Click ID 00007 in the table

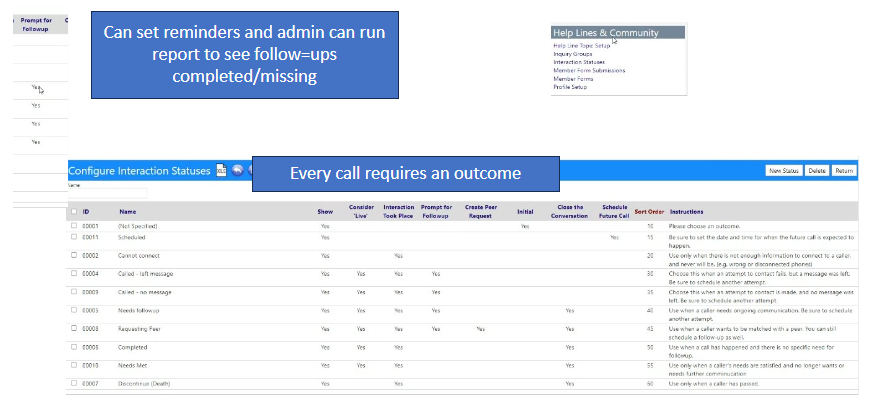(90, 384)
